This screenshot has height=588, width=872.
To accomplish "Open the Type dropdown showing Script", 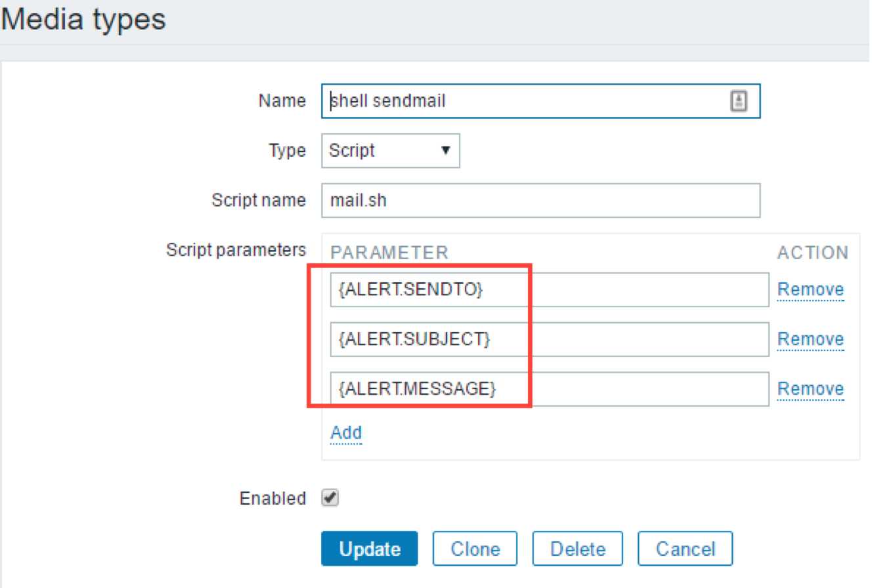I will click(390, 150).
